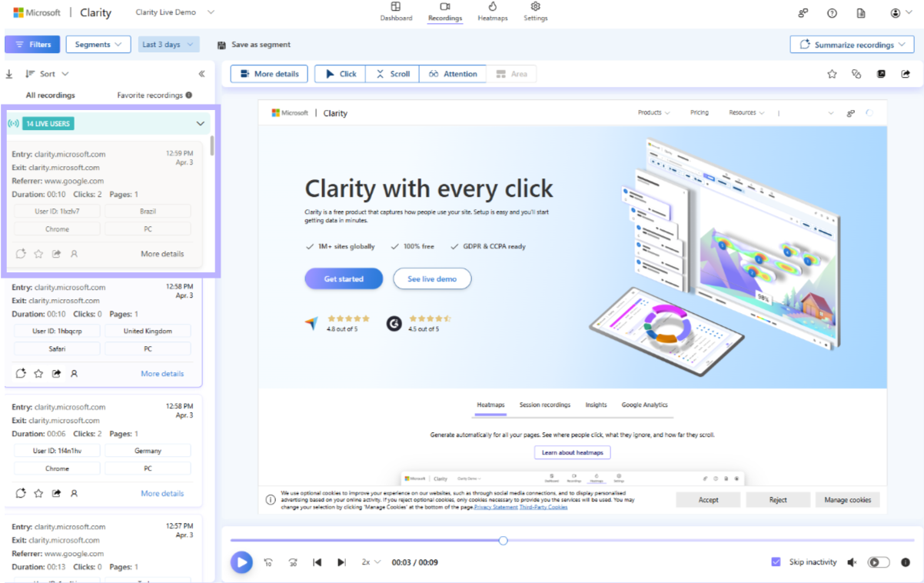Open the account profile menu
Viewport: 924px width, 583px height.
pyautogui.click(x=900, y=13)
